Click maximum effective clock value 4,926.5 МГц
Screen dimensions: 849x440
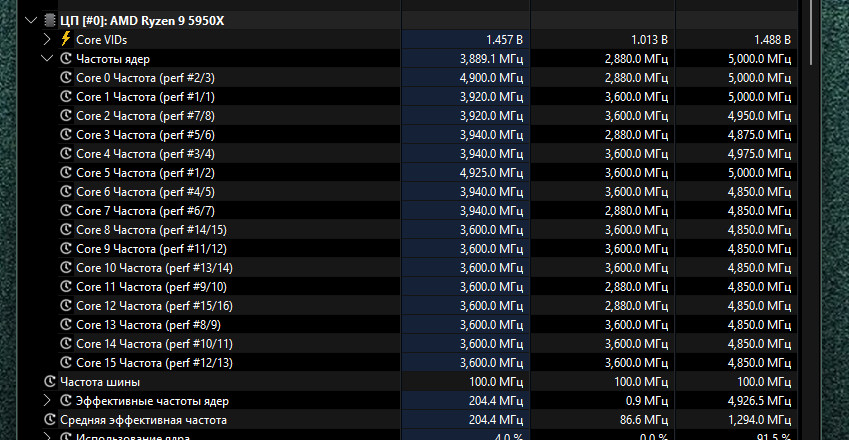pyautogui.click(x=759, y=401)
